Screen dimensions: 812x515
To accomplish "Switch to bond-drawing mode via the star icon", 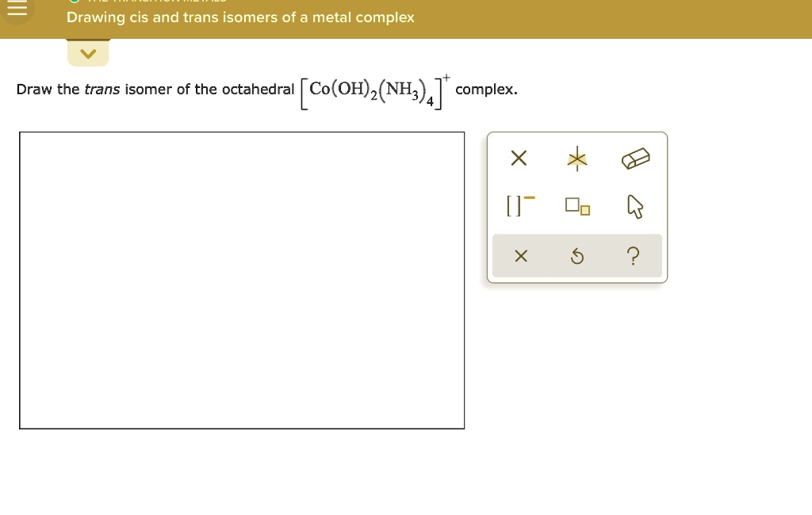I will tap(576, 158).
